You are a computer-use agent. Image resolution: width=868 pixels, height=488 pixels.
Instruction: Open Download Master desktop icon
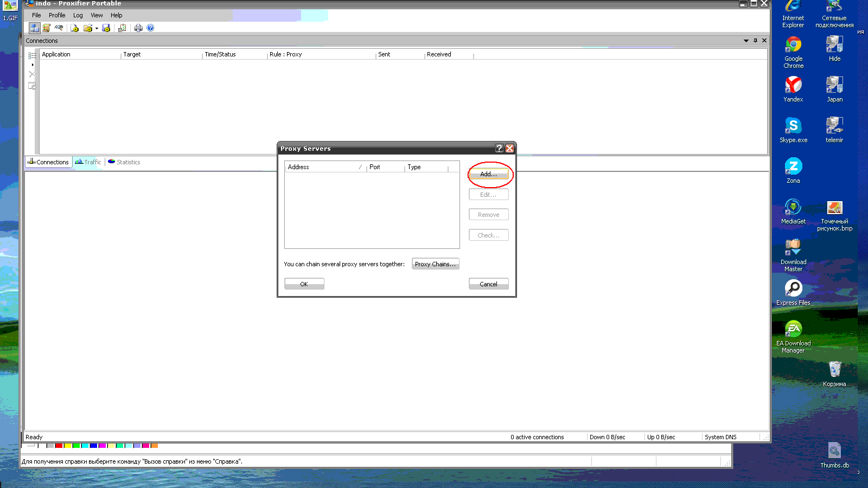pyautogui.click(x=793, y=255)
